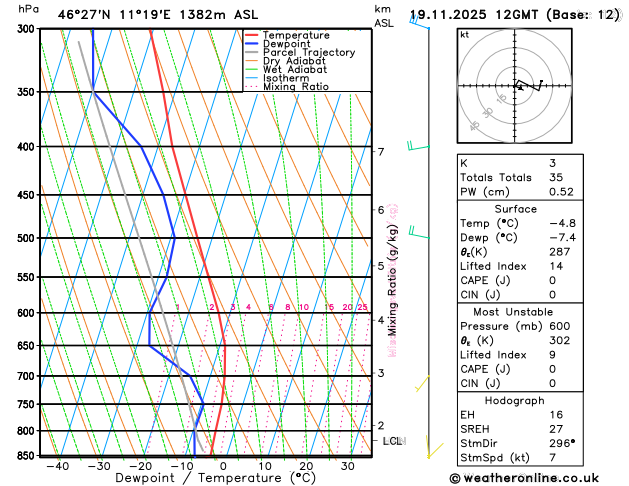Click the '600' pressure axis label
629x486 pixels.
point(28,313)
